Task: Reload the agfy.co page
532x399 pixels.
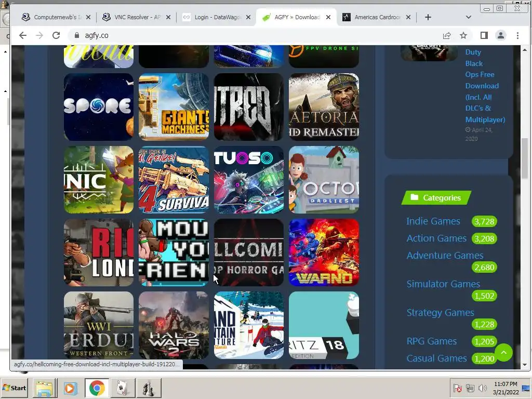Action: [x=56, y=35]
